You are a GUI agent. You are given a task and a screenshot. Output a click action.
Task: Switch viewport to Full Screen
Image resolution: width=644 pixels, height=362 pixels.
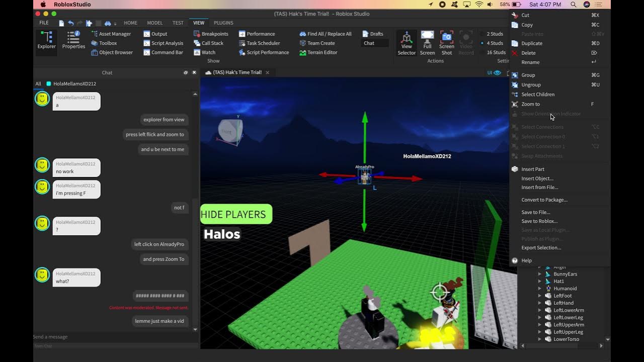[x=427, y=43]
